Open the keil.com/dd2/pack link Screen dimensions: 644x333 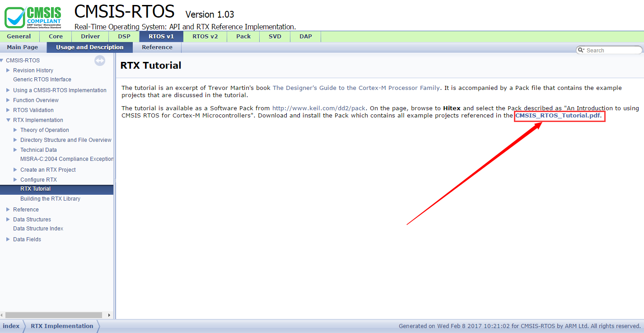tap(319, 108)
